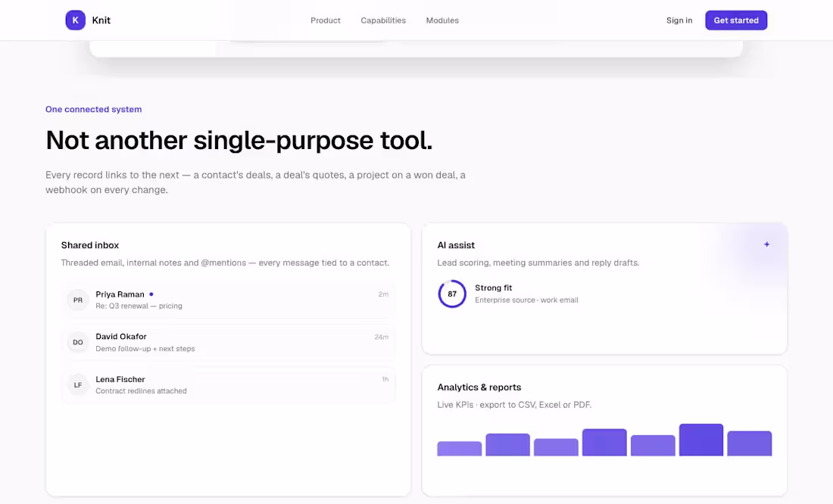Click 'Lead scoring, meeting summaries' description

point(538,263)
